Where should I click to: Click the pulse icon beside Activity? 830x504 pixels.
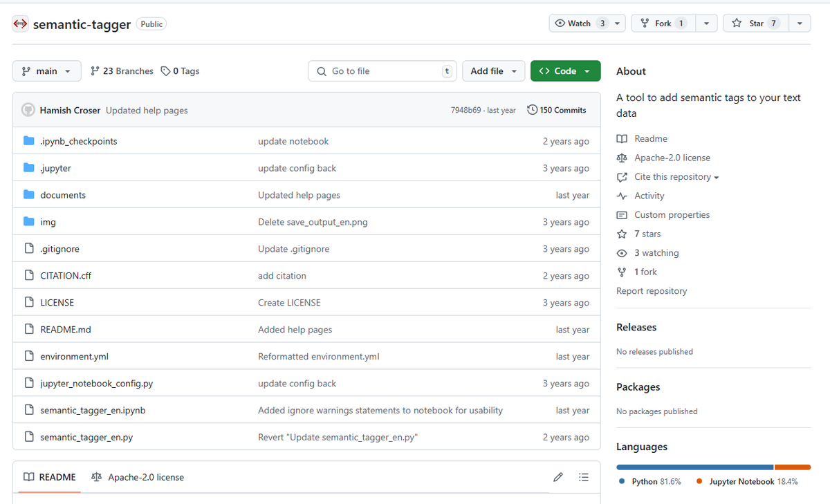tap(622, 196)
